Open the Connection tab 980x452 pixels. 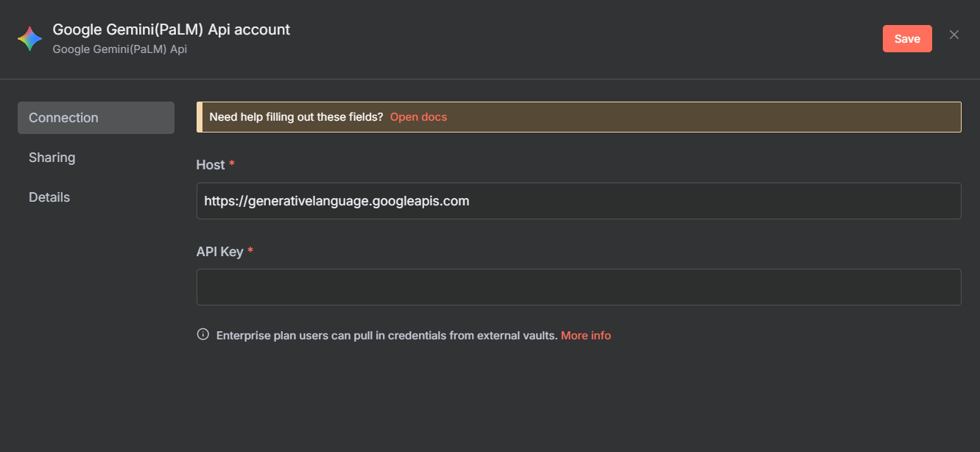pyautogui.click(x=96, y=118)
